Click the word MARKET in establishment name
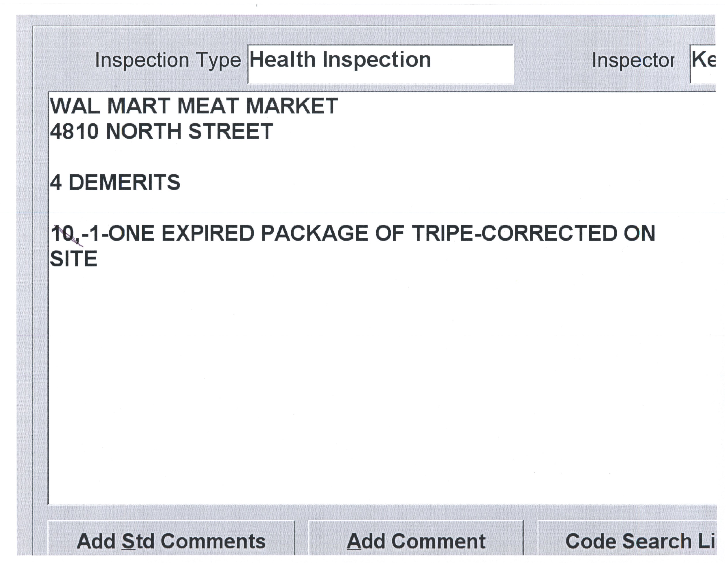Screen dimensions: 728x563 click(292, 106)
